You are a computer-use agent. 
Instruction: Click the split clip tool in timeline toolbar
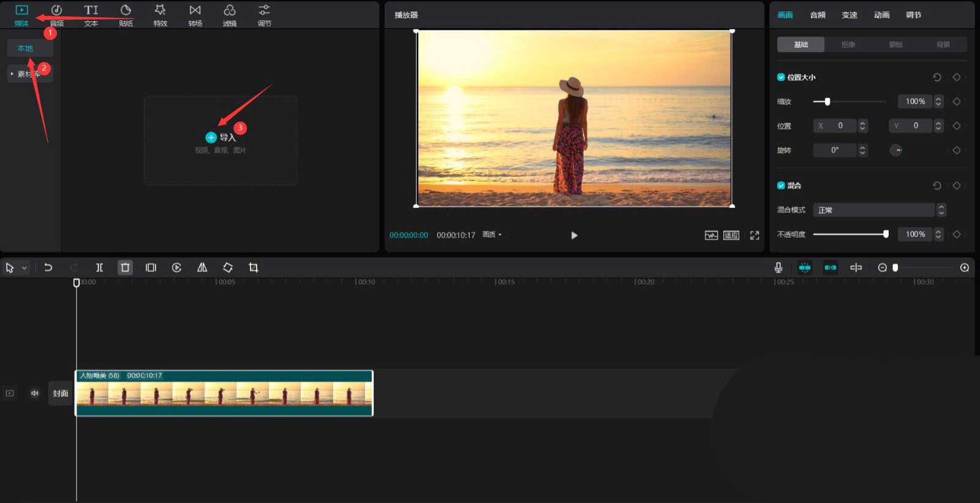pos(99,268)
